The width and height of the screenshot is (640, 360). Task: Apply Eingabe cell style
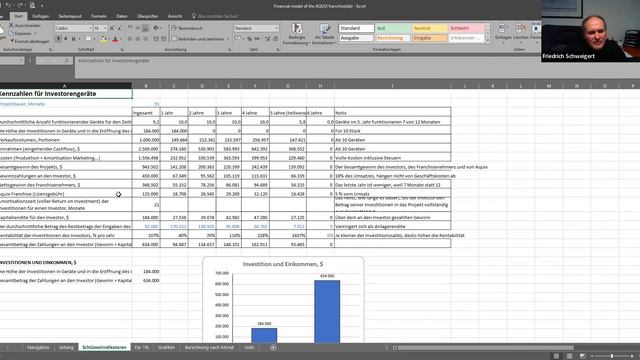coord(429,38)
